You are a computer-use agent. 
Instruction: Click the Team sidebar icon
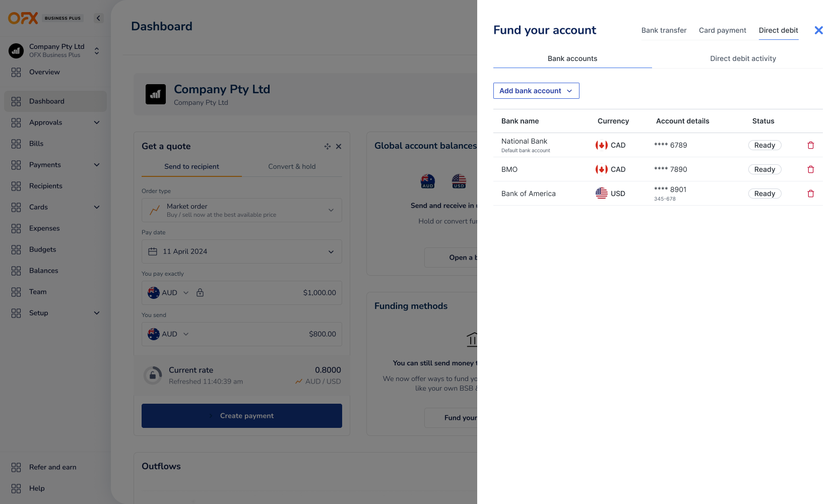[x=16, y=292]
